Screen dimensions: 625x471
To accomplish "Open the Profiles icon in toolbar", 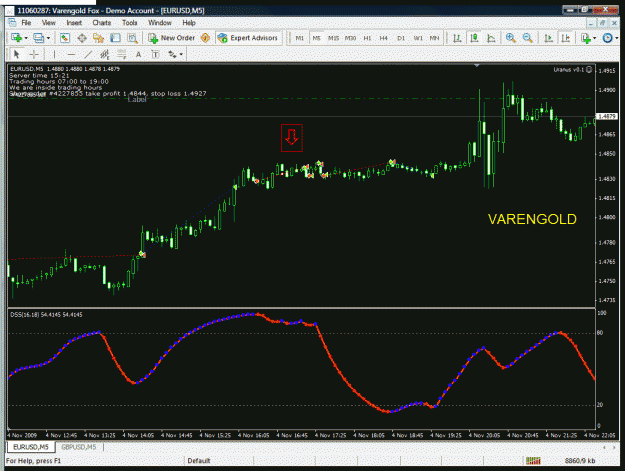I will tap(39, 38).
